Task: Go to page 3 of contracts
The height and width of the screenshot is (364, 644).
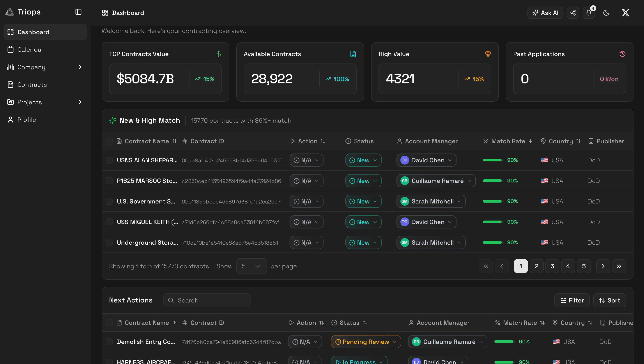Action: 552,266
